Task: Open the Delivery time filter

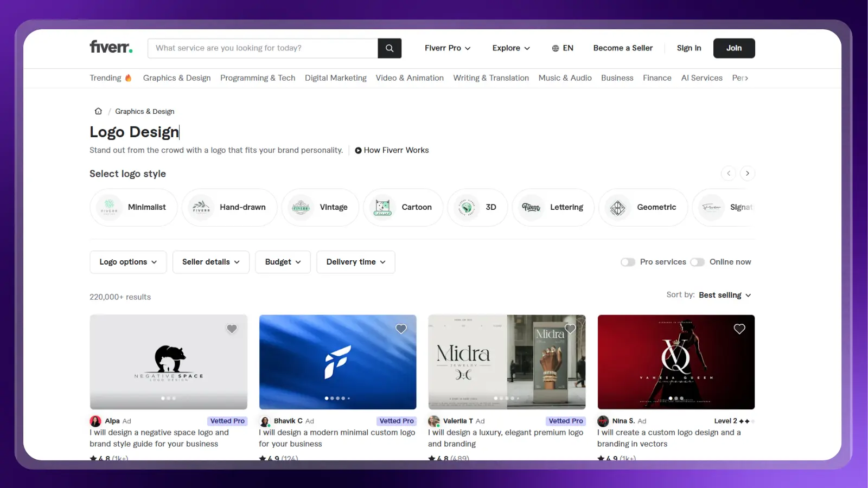Action: (x=356, y=262)
